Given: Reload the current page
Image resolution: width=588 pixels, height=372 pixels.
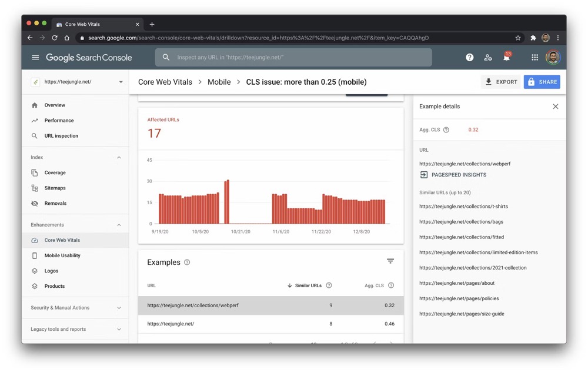Looking at the screenshot, I should click(54, 38).
